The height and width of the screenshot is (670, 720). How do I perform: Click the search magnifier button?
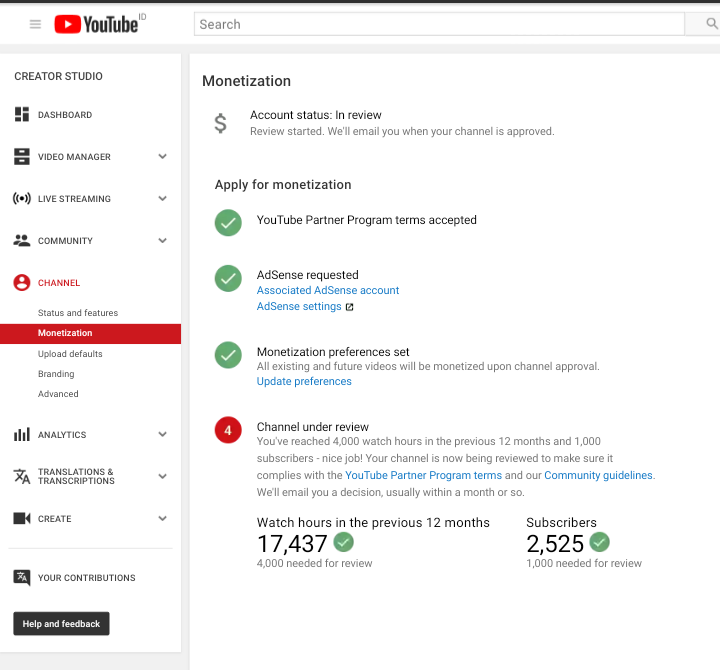(x=711, y=23)
